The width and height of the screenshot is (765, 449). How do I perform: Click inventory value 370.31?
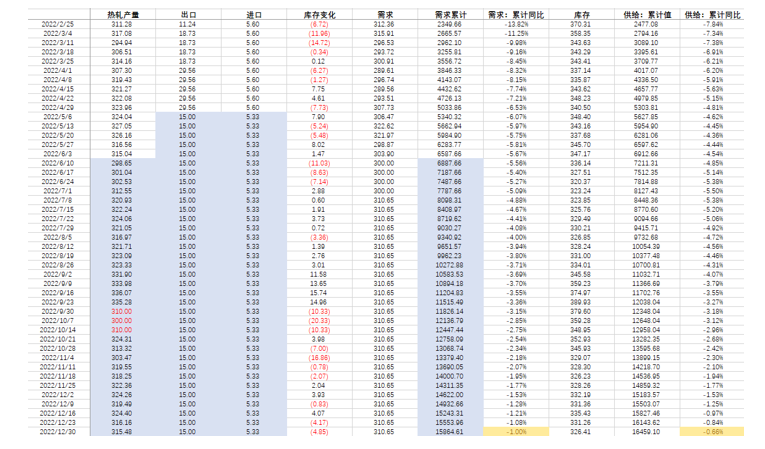coord(580,24)
